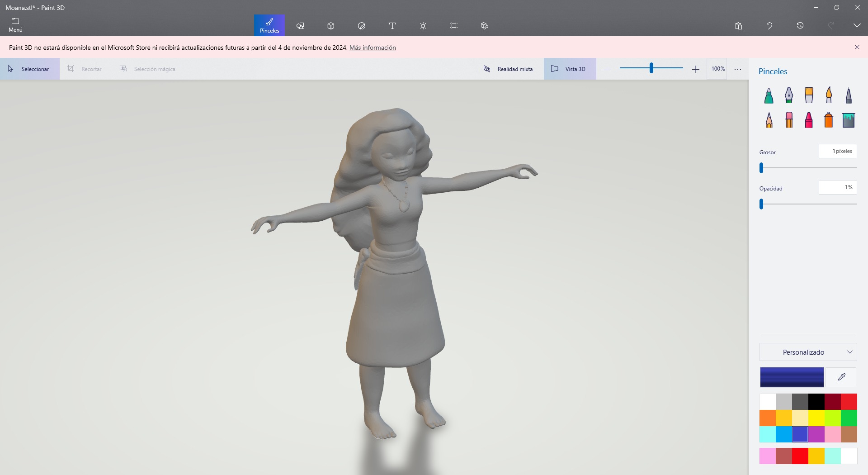Select the Eraser tool
The image size is (868, 475).
point(789,120)
